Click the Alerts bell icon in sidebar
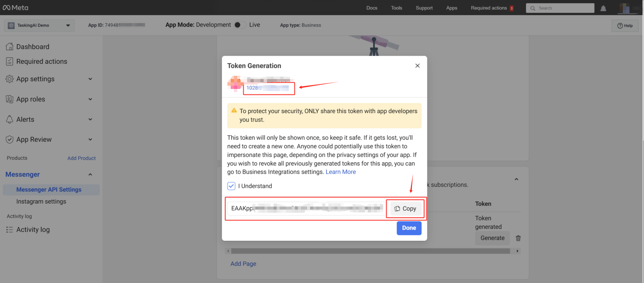The image size is (644, 283). (10, 119)
